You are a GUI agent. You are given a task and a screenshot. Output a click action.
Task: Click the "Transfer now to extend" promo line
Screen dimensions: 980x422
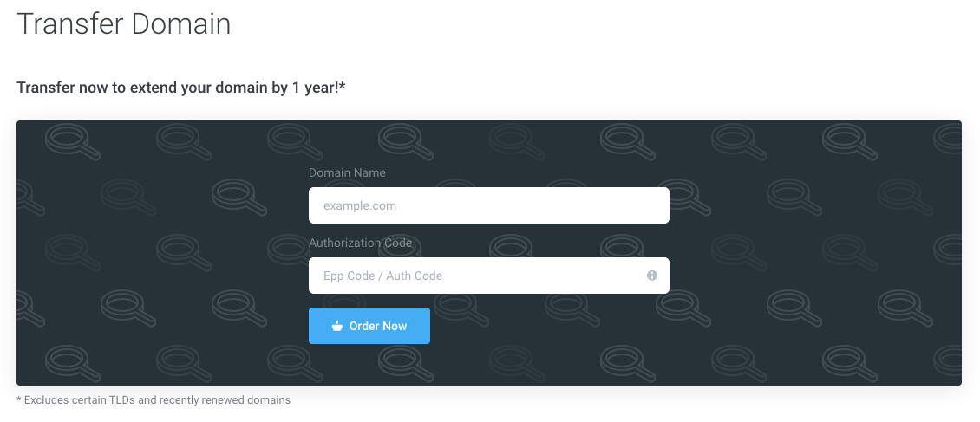[181, 88]
